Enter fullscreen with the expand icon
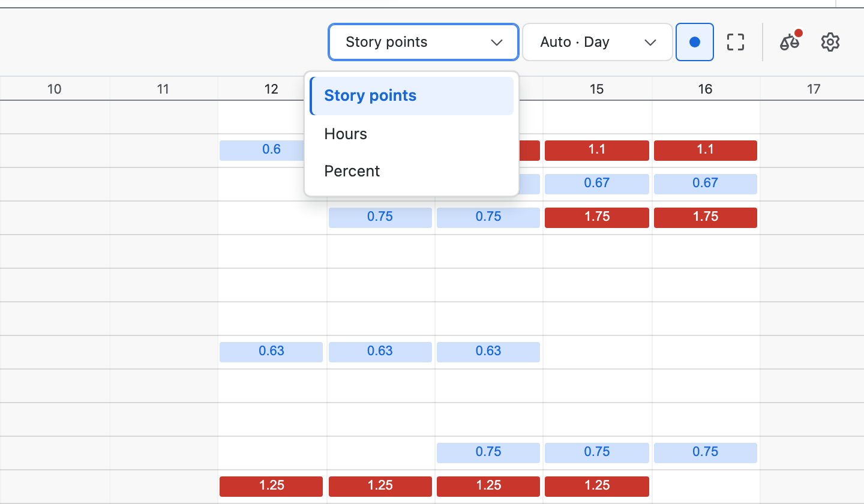Image resolution: width=864 pixels, height=504 pixels. click(736, 42)
